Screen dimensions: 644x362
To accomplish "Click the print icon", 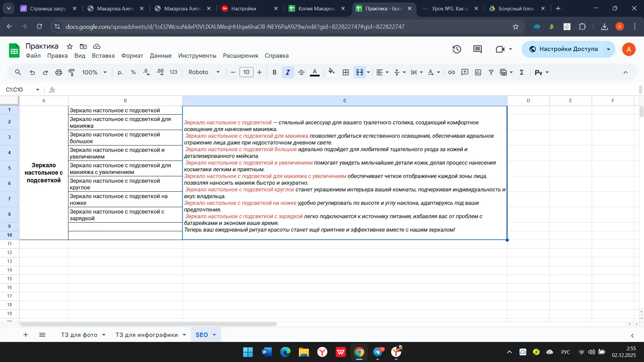I will click(59, 72).
